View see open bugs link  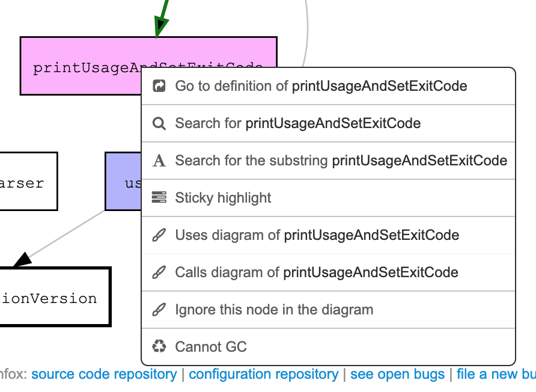(x=397, y=374)
